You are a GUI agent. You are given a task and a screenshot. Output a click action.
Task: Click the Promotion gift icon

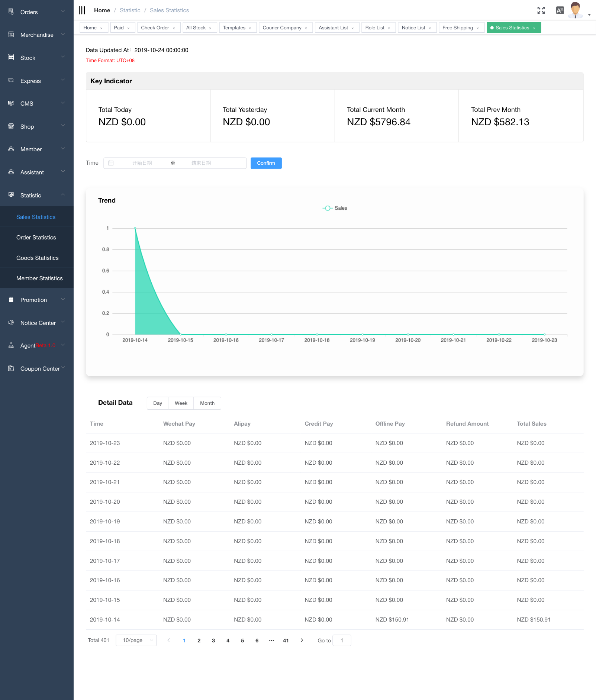[x=11, y=299]
